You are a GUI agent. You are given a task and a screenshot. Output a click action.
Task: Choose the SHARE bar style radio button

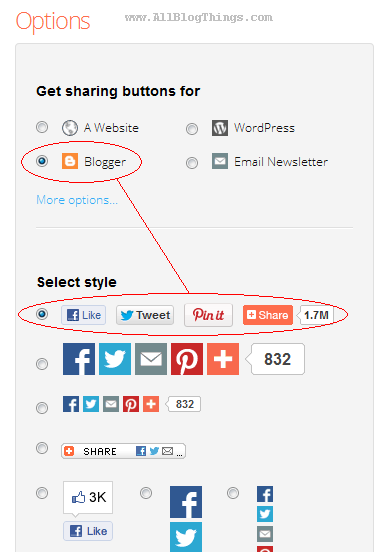point(42,448)
